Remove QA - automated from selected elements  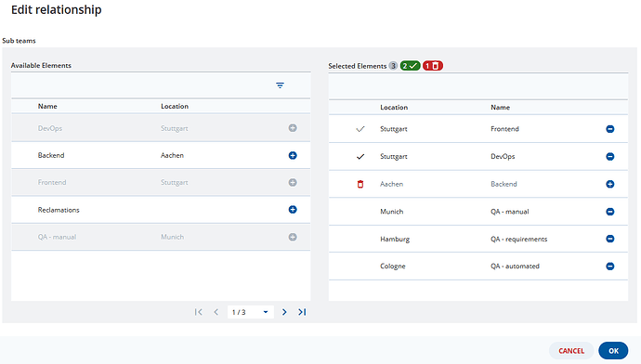610,266
